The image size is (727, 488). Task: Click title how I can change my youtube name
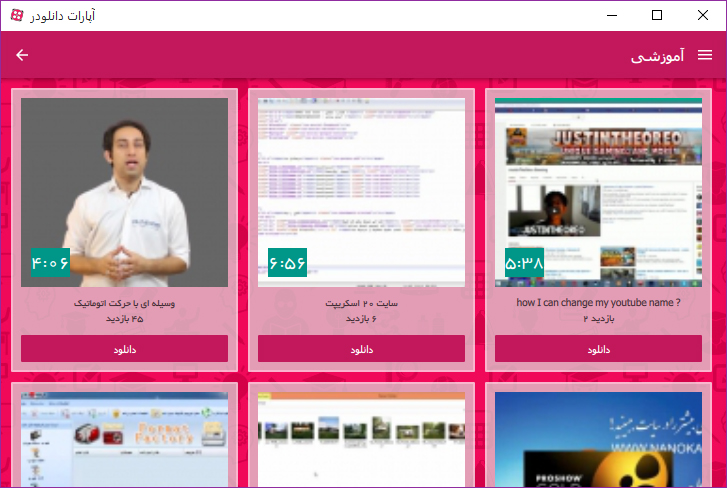598,303
